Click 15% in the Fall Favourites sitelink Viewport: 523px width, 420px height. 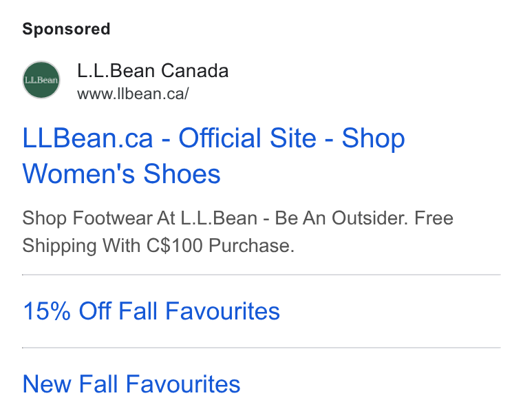point(46,311)
